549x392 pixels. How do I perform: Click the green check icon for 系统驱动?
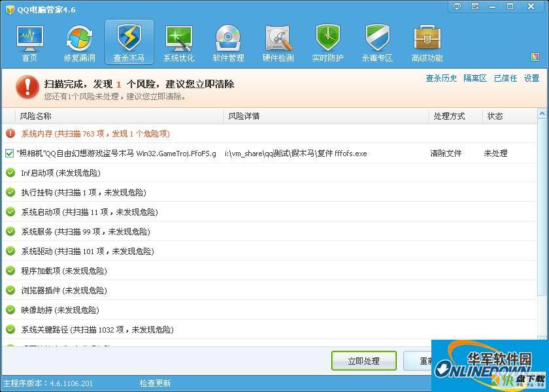click(x=10, y=251)
